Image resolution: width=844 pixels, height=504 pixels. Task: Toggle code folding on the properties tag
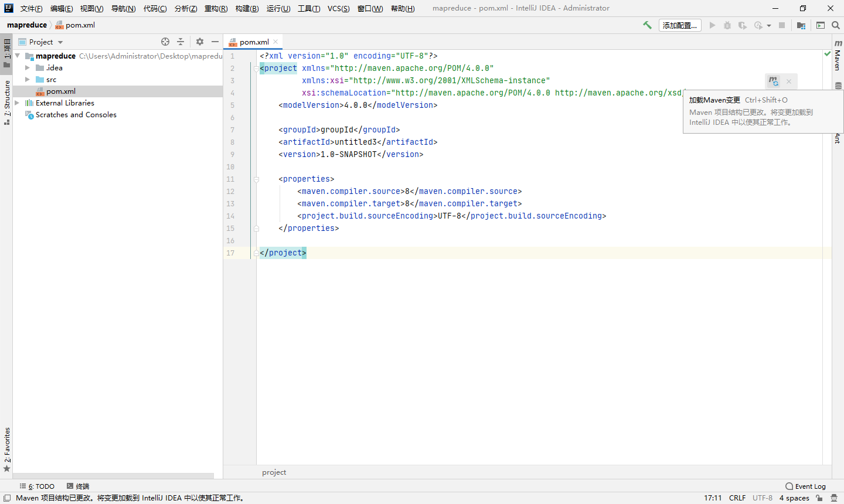256,179
